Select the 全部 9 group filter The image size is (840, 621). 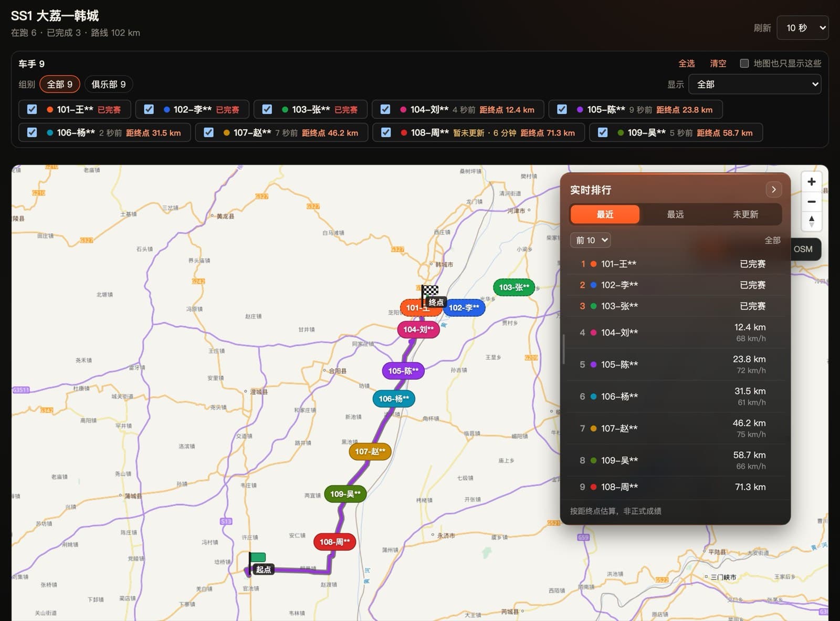(60, 84)
